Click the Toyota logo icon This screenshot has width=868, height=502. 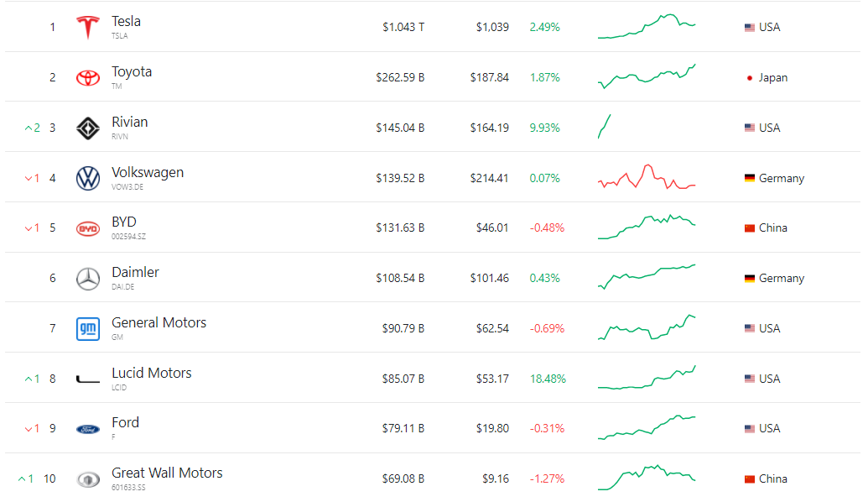pos(87,77)
